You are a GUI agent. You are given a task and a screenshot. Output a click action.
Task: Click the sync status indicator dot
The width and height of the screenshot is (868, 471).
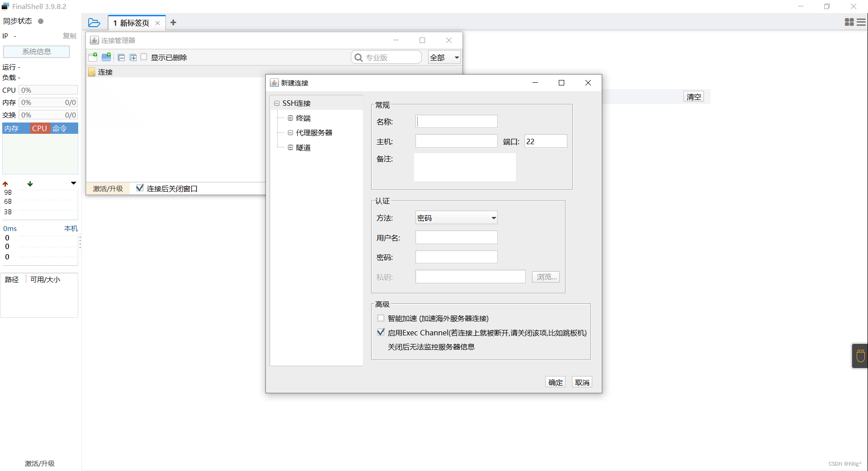(x=41, y=21)
